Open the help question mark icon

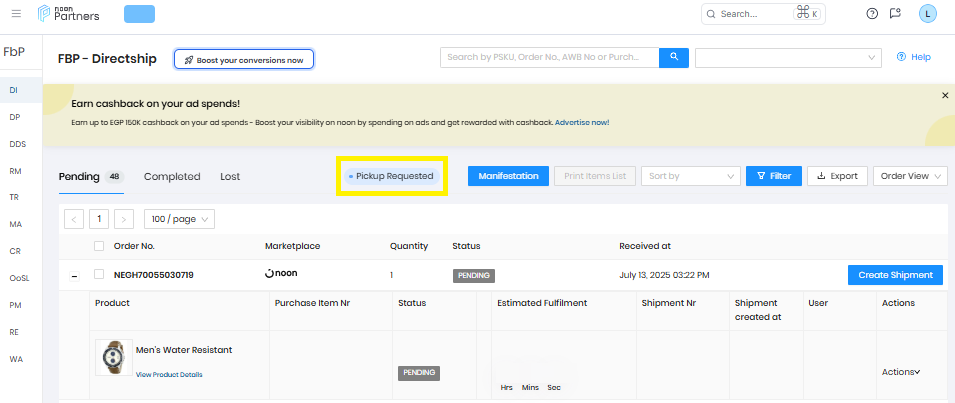pos(872,13)
